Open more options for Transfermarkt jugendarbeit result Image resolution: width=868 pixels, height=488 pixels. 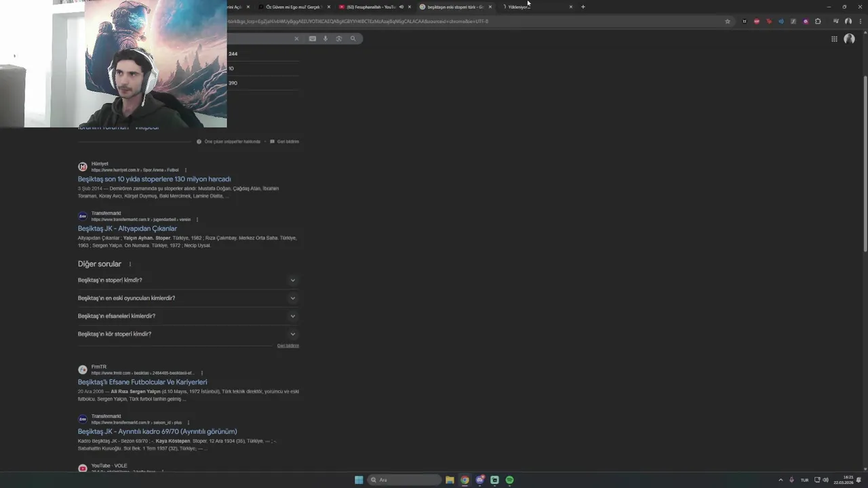(197, 220)
